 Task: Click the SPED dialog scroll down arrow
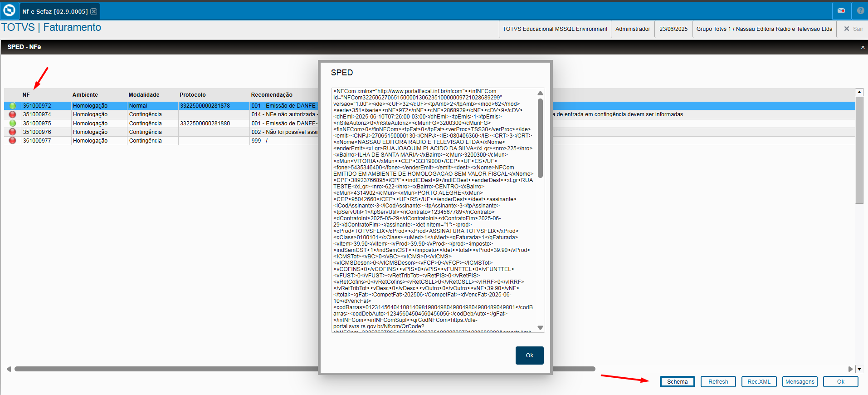click(540, 327)
